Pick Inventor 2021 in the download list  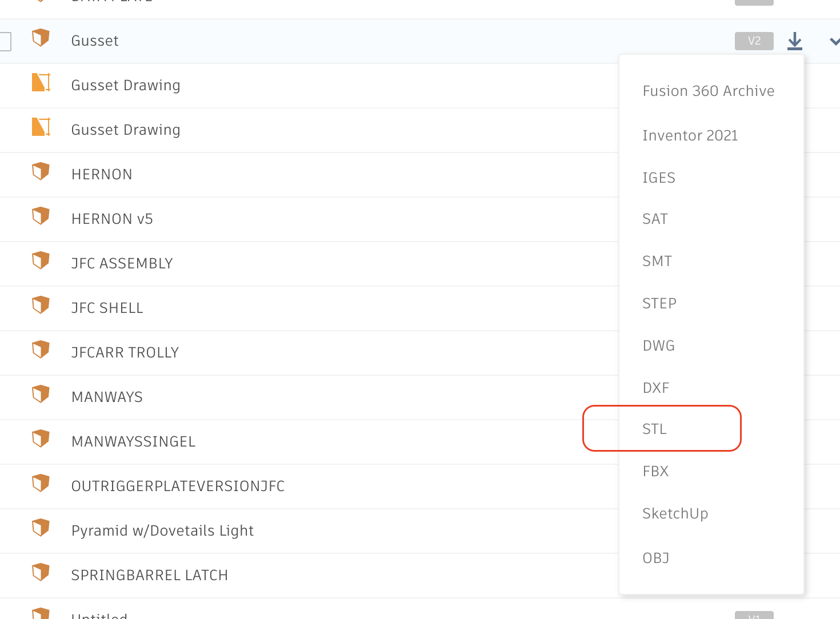pyautogui.click(x=690, y=135)
